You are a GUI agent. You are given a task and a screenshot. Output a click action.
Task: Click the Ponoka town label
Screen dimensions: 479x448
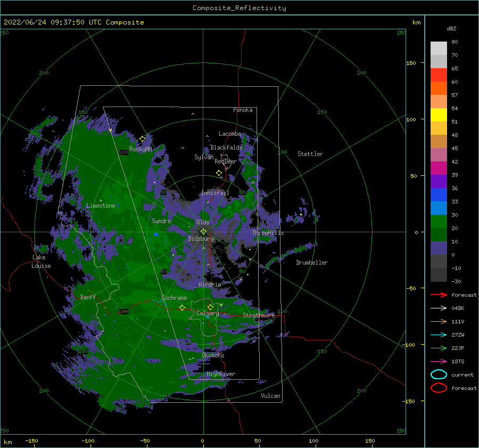[243, 110]
